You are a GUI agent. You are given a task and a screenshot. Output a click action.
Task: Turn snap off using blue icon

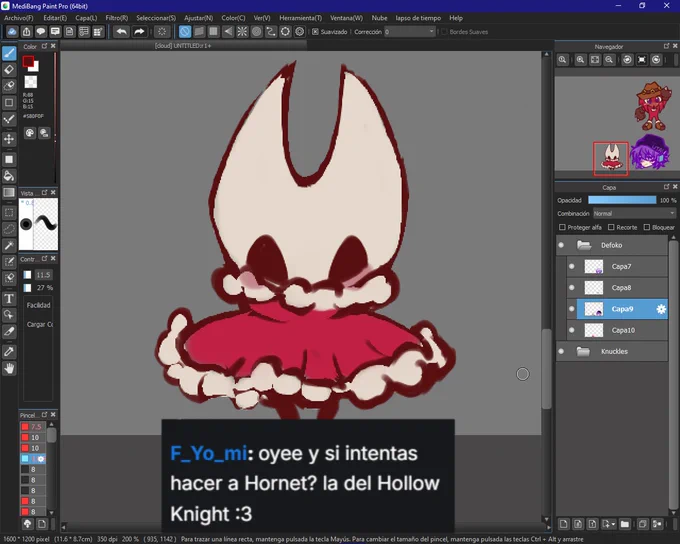point(185,32)
